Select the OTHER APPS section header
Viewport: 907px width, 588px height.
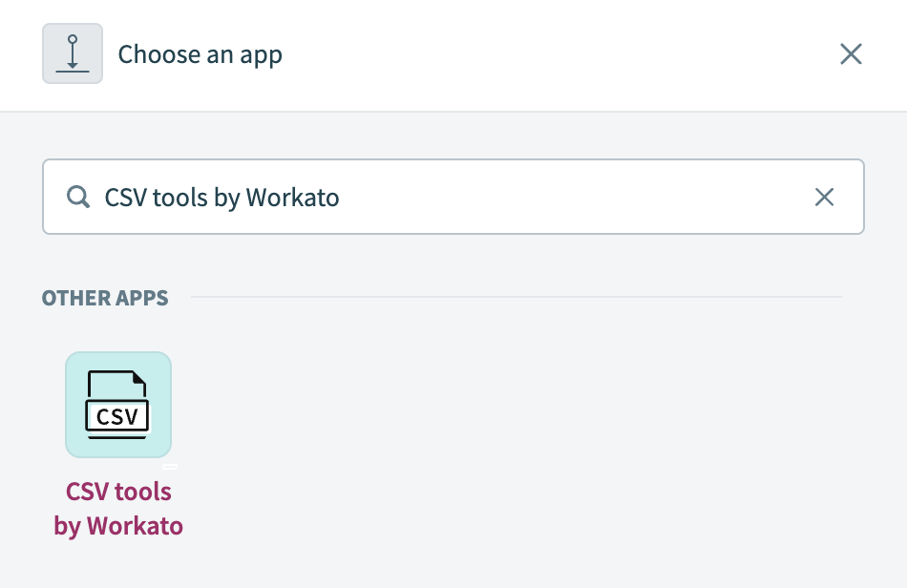tap(105, 298)
